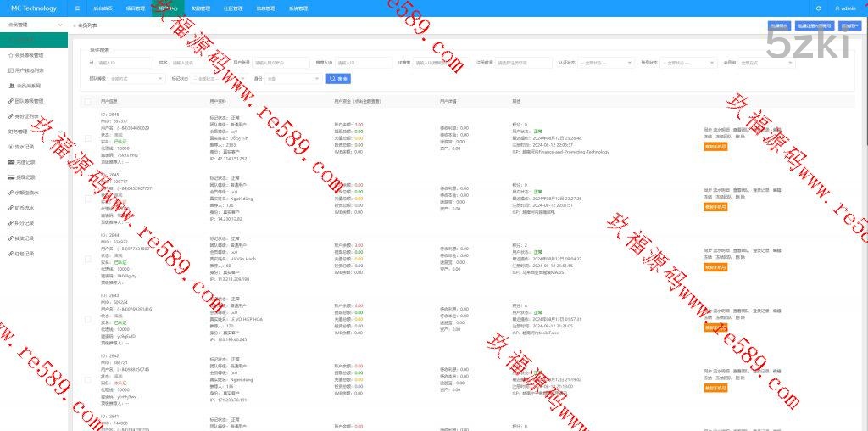The height and width of the screenshot is (431, 868).
Task: Toggle the select-all checkbox in table header
Action: tap(87, 101)
